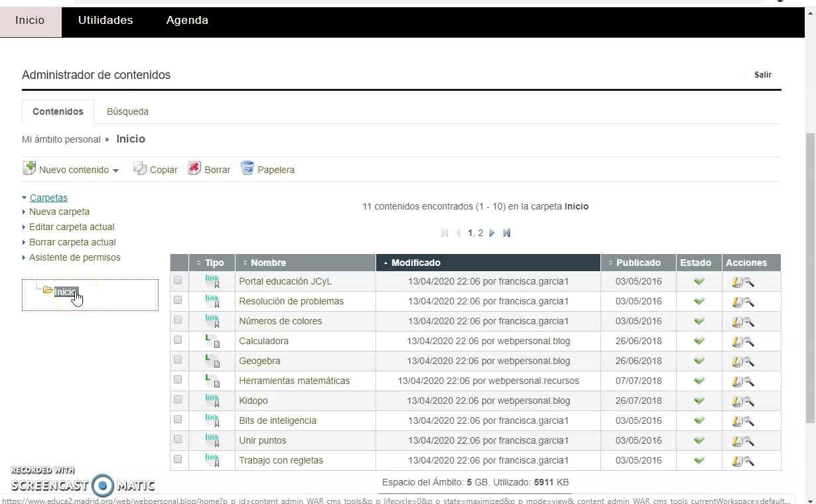Image resolution: width=816 pixels, height=504 pixels.
Task: Select the Kidopo row checkbox
Action: pos(178,399)
